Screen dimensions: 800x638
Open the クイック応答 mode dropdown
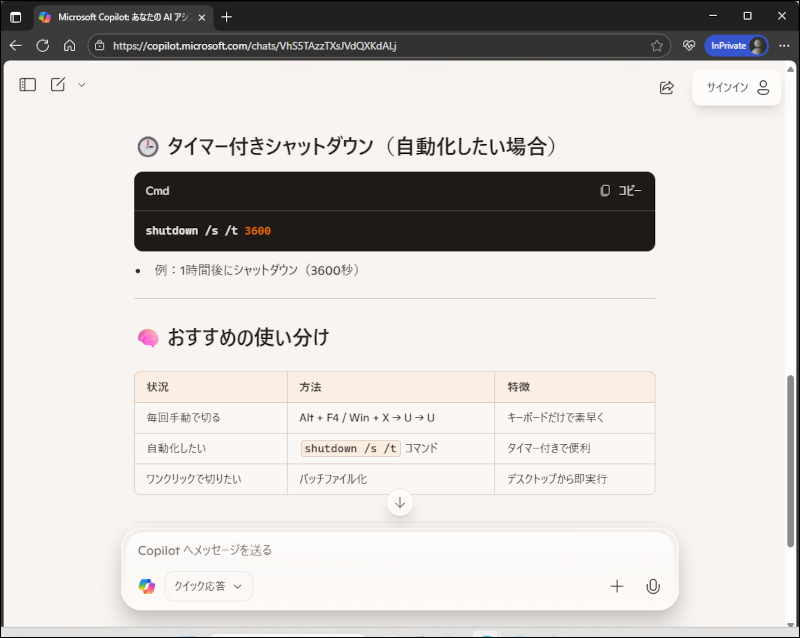(x=209, y=586)
